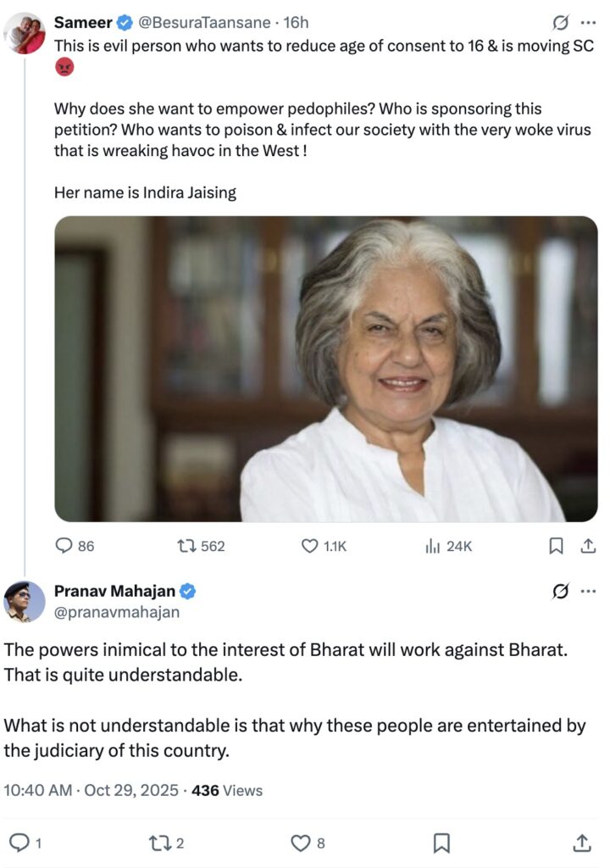Open Grok icon on Sameer's tweet
The width and height of the screenshot is (610, 868).
pos(559,22)
